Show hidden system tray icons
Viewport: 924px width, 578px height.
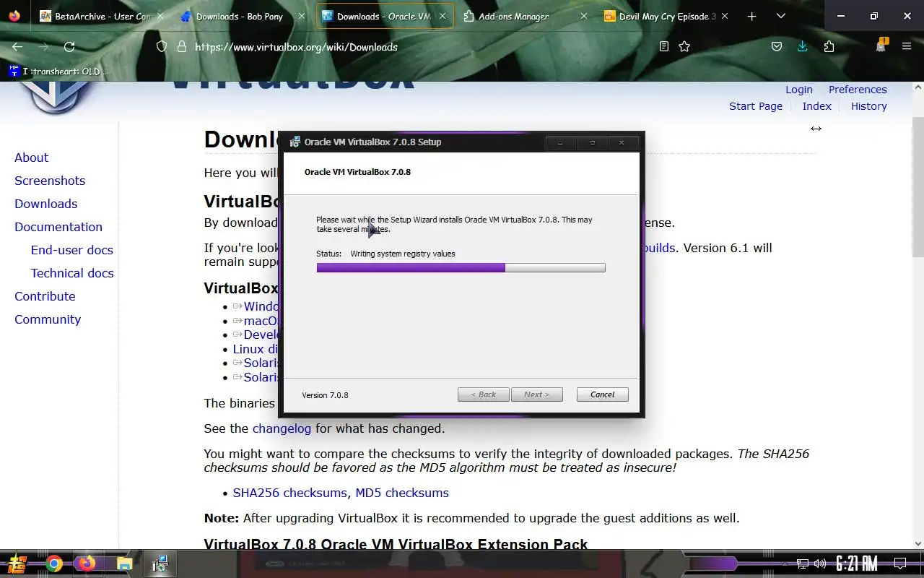pos(785,564)
